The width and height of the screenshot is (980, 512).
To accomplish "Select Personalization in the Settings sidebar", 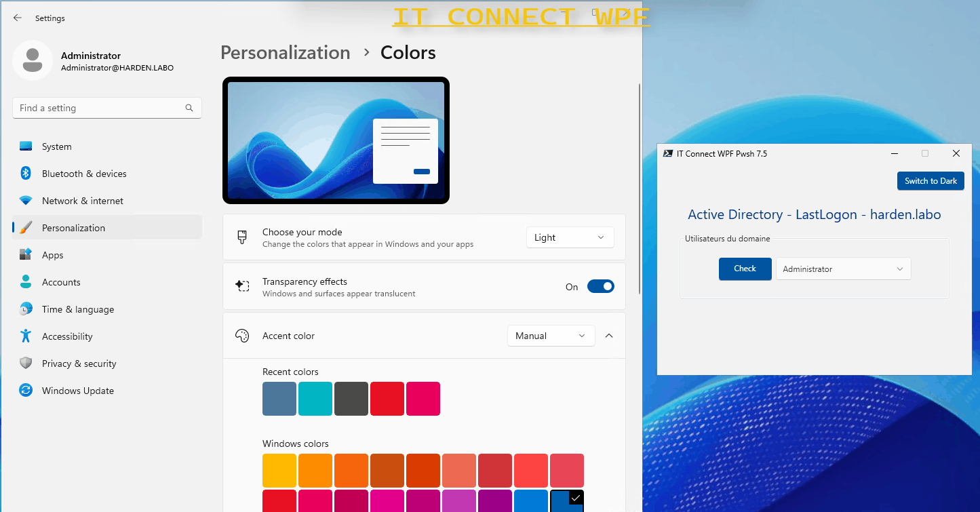I will (107, 228).
